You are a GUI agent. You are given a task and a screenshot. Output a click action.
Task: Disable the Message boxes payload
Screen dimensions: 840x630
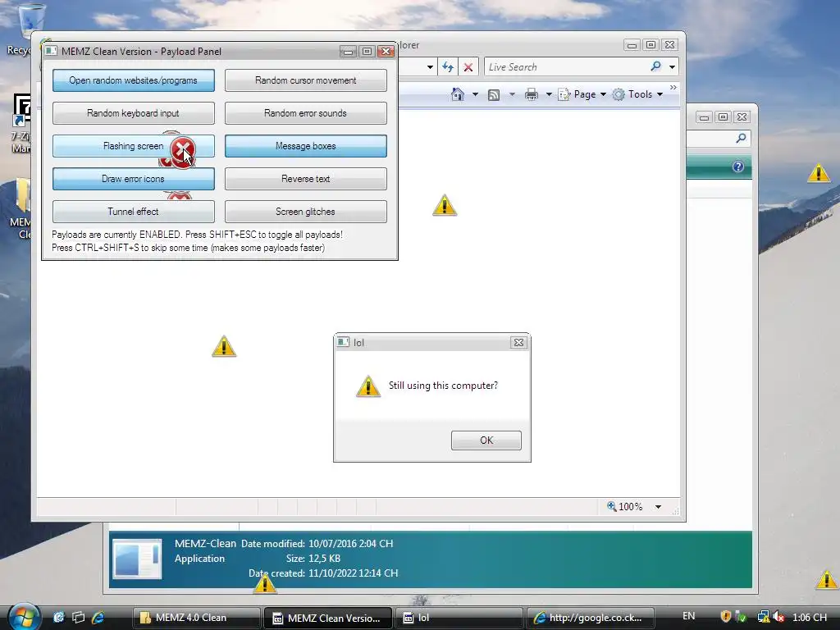[x=305, y=146]
